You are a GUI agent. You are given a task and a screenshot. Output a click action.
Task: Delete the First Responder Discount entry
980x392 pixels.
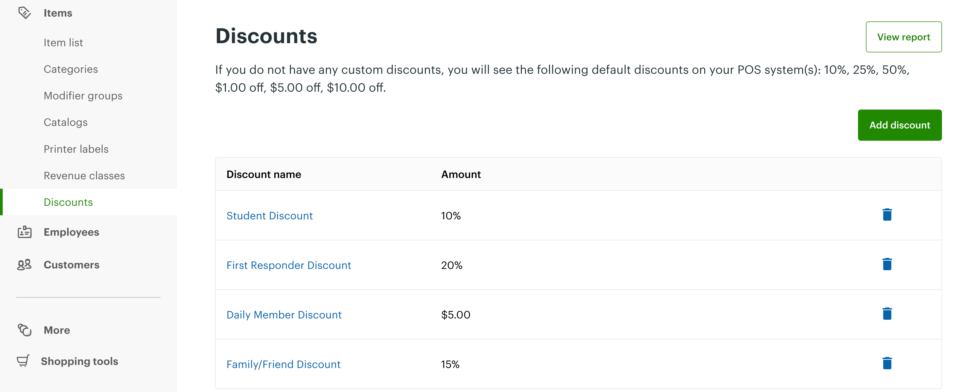click(x=887, y=265)
